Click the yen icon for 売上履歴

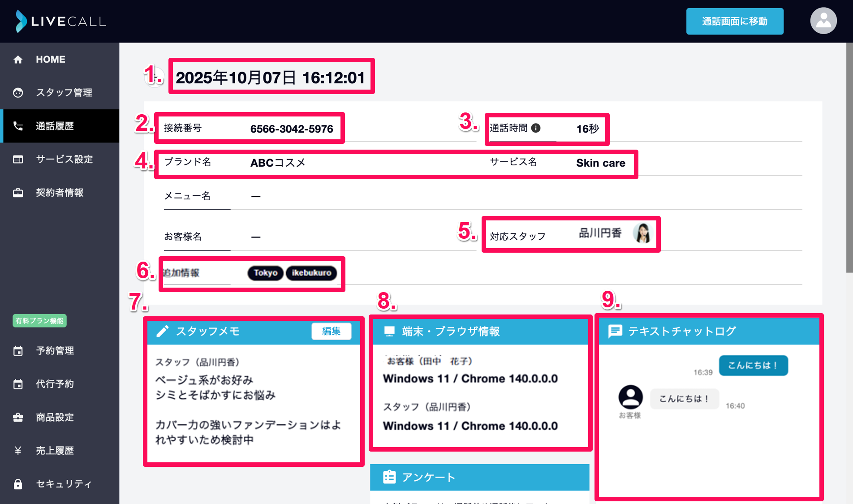pyautogui.click(x=18, y=451)
